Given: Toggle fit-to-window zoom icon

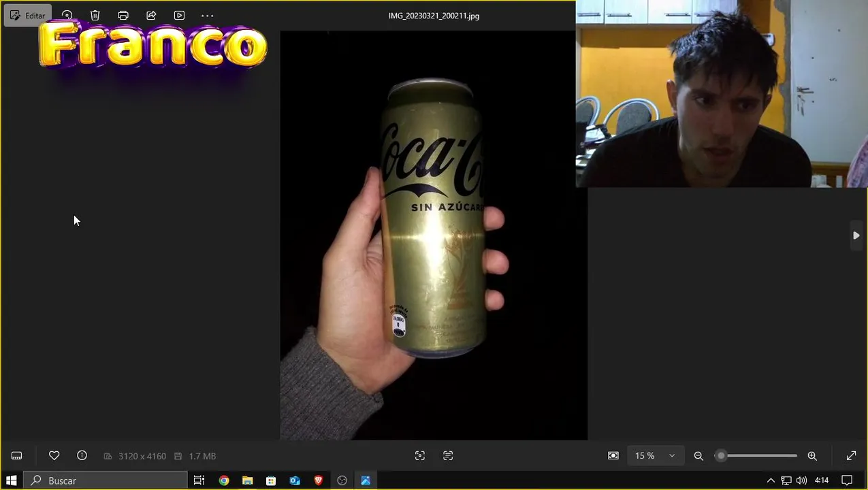Looking at the screenshot, I should pyautogui.click(x=613, y=456).
